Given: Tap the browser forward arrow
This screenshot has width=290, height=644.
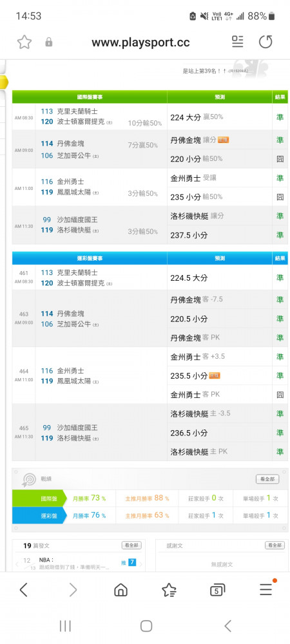Looking at the screenshot, I should [x=73, y=590].
